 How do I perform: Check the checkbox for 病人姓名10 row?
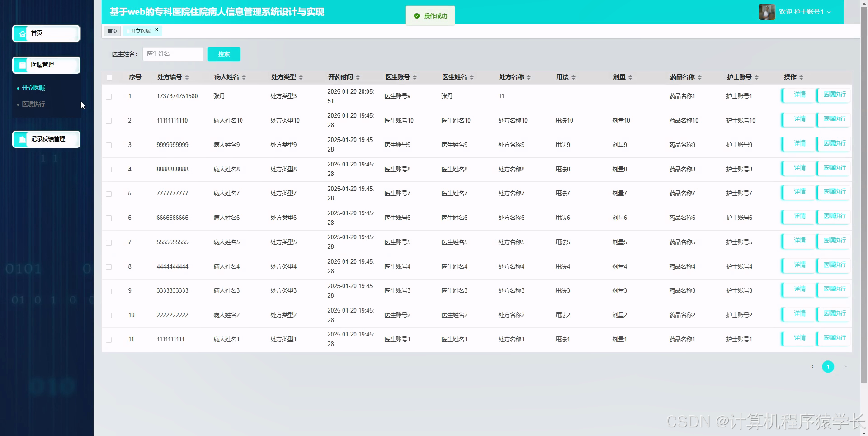tap(108, 121)
